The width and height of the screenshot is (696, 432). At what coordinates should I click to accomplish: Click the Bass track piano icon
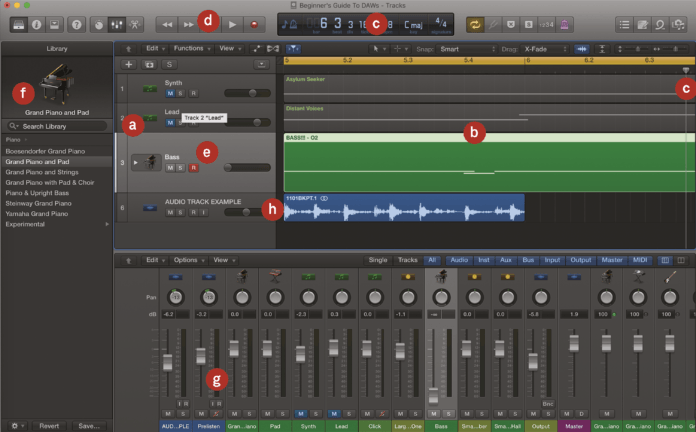(150, 162)
